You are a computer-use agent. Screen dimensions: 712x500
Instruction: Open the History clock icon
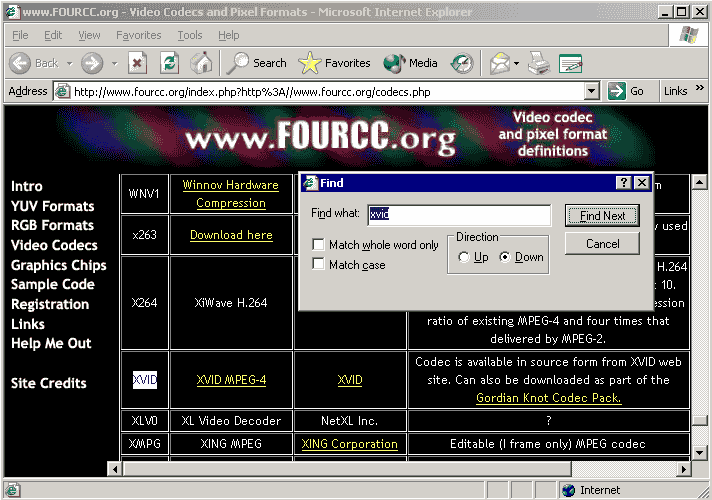tap(462, 63)
